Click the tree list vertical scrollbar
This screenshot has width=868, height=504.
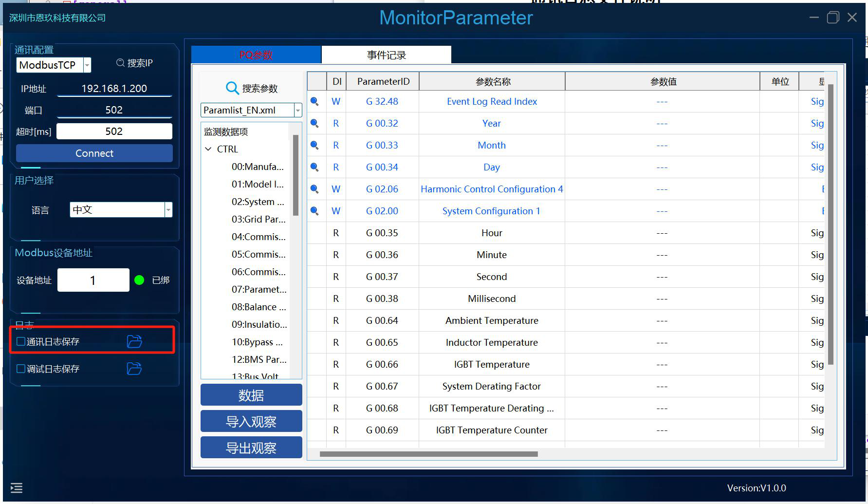(295, 175)
